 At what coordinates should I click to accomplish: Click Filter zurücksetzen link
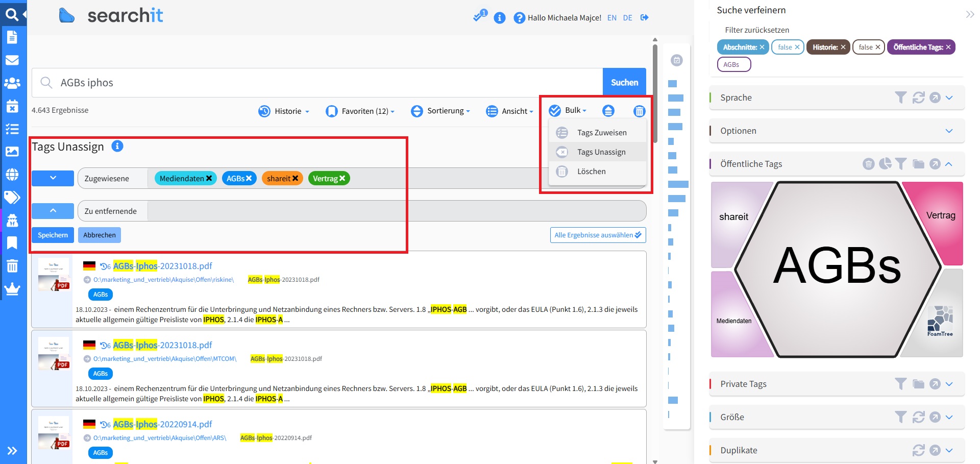tap(756, 30)
